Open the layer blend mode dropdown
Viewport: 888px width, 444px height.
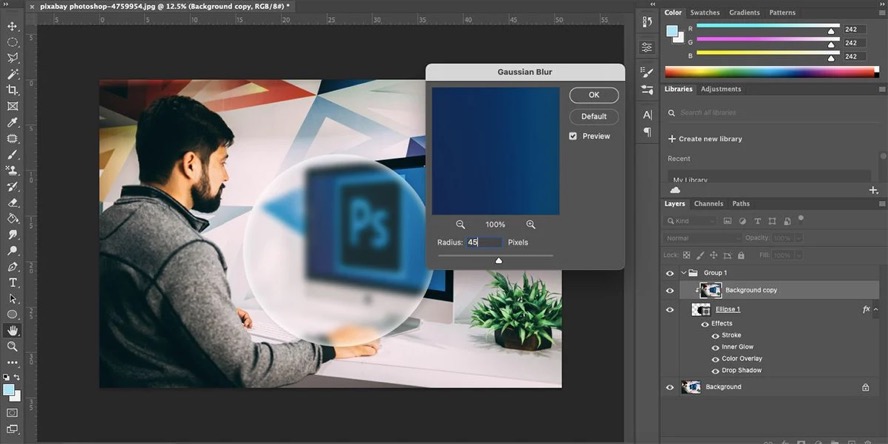702,238
